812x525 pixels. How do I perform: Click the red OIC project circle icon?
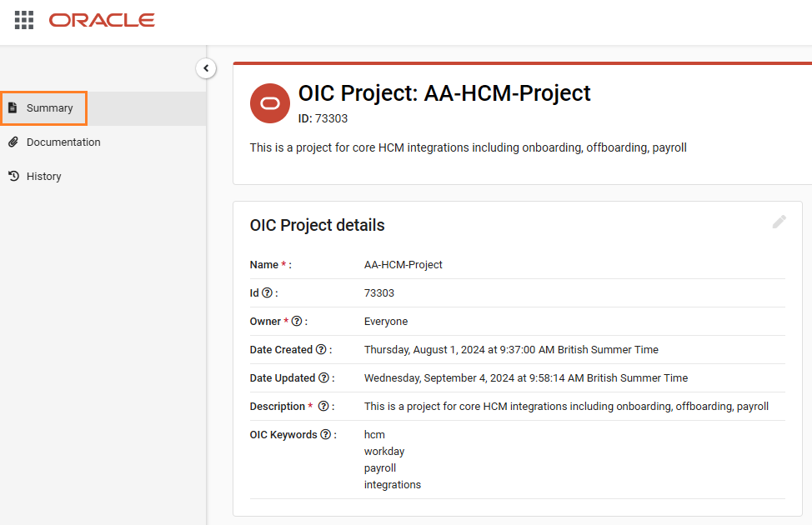[270, 103]
